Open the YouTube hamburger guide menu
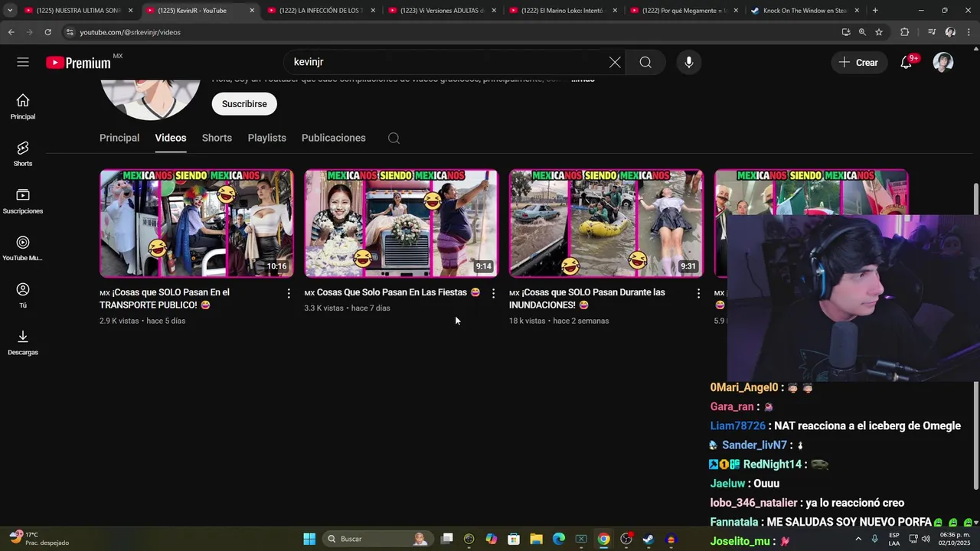The height and width of the screenshot is (551, 980). point(23,62)
